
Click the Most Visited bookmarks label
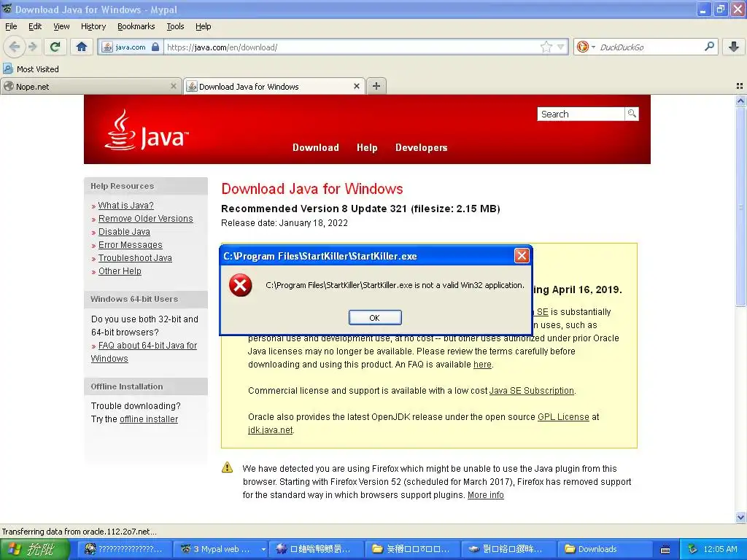(38, 69)
